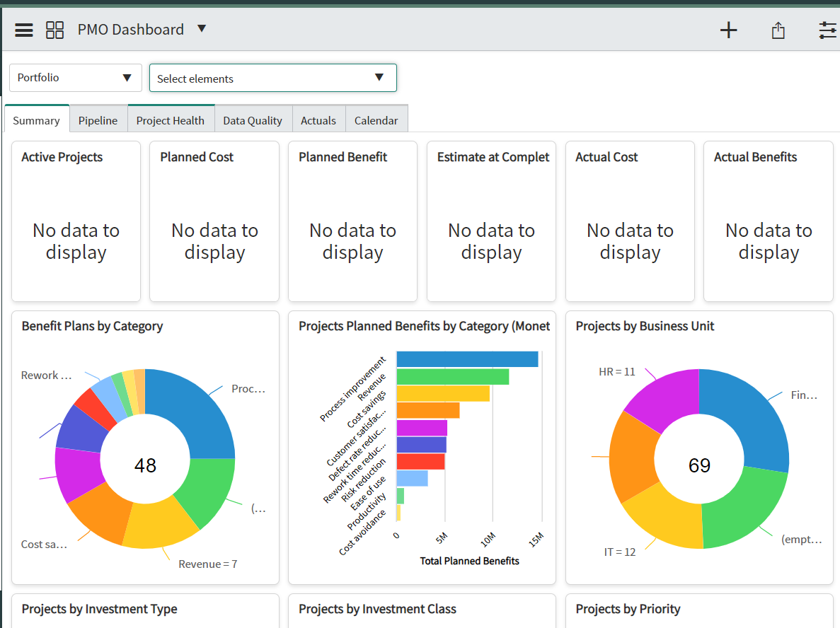Open the Calendar tab
This screenshot has height=628, width=840.
pos(376,120)
